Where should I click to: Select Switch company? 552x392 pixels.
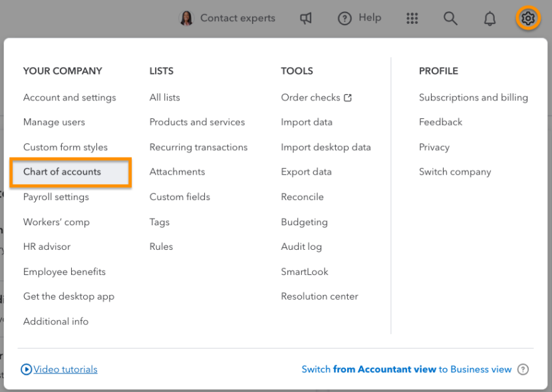coord(455,171)
